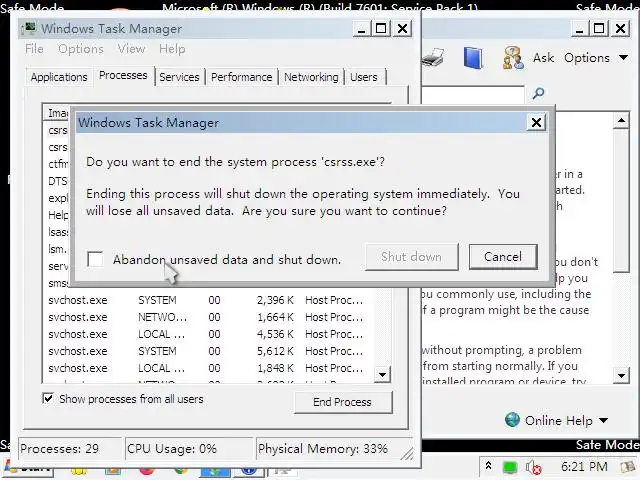Click the Task Manager title bar icon
The width and height of the screenshot is (640, 480).
29,29
